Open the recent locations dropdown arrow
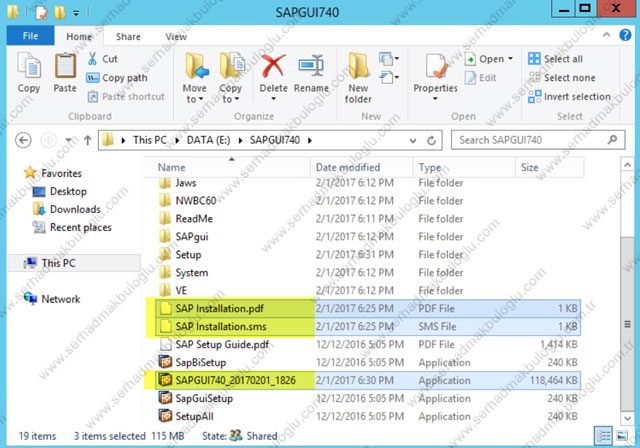640x448 pixels. [x=69, y=140]
